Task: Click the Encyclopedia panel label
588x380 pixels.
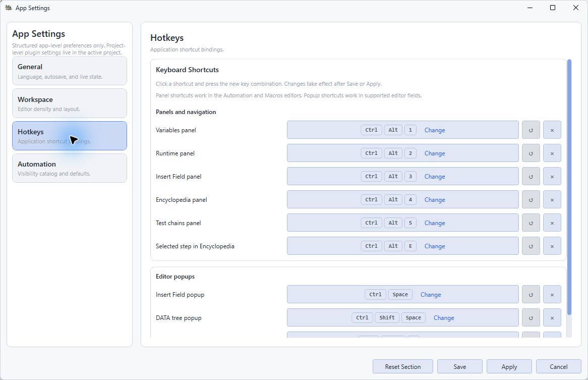Action: [x=182, y=200]
